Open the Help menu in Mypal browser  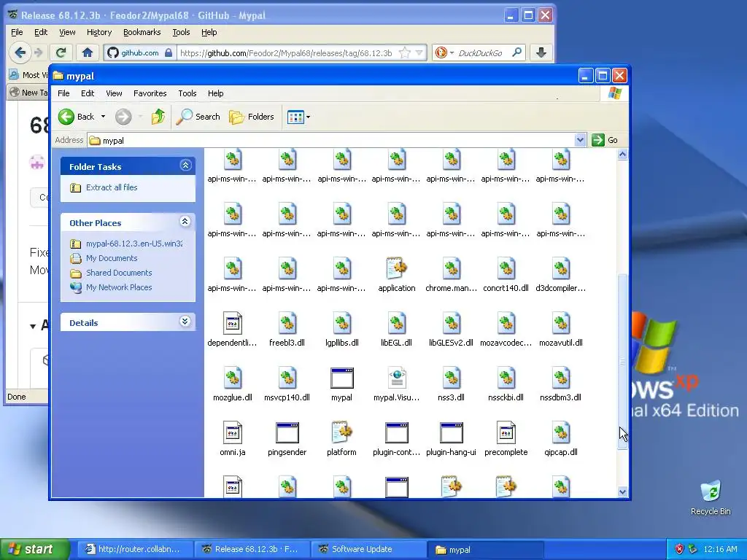[x=209, y=32]
